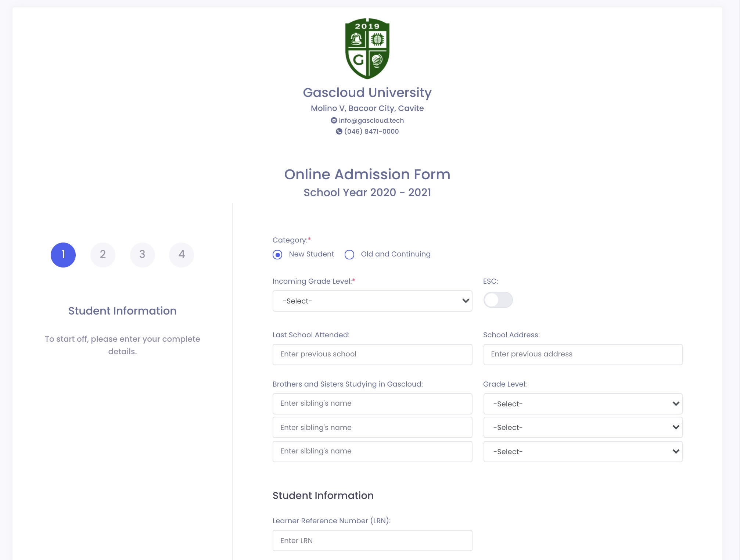Enable the ESC toggle switch

coord(498,300)
